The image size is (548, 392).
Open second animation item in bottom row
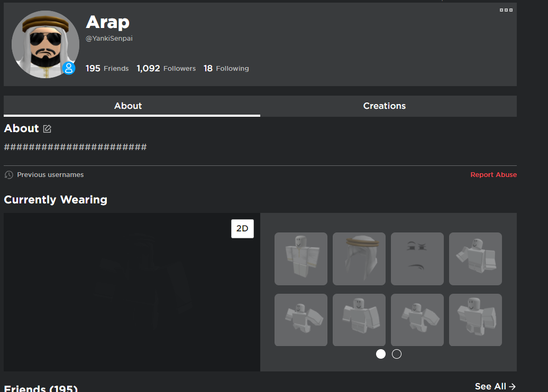pos(359,320)
